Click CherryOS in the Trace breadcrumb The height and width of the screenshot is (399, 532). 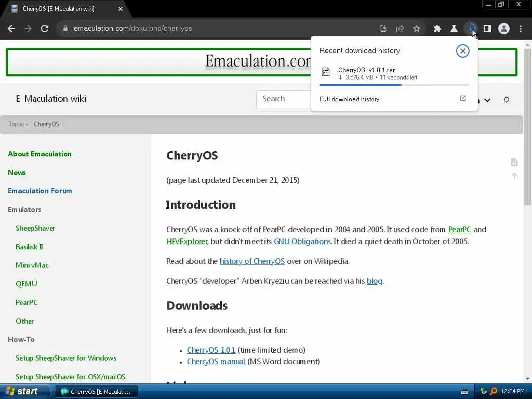point(46,124)
